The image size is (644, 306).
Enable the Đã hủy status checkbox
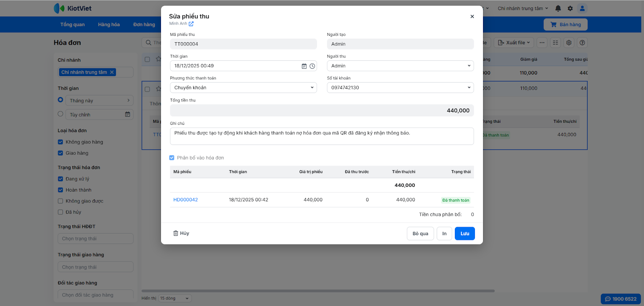point(60,212)
